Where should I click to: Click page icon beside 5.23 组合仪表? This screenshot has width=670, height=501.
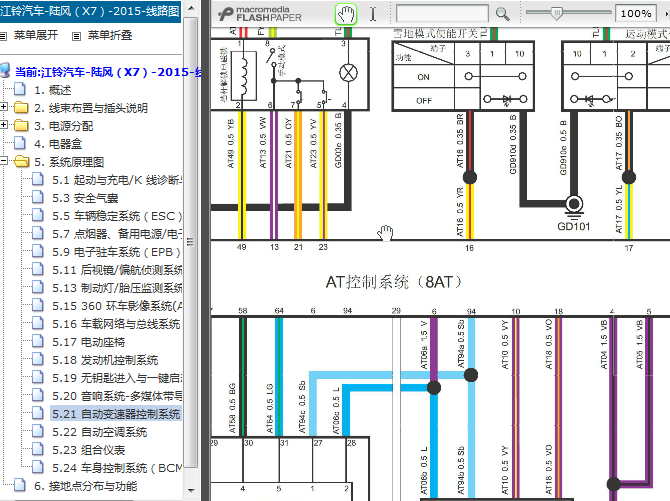click(38, 449)
